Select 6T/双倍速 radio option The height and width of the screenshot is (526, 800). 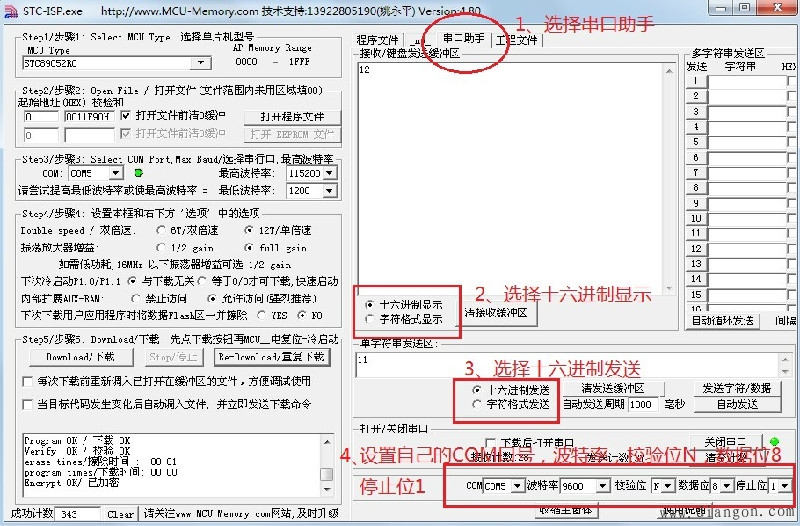pyautogui.click(x=161, y=231)
